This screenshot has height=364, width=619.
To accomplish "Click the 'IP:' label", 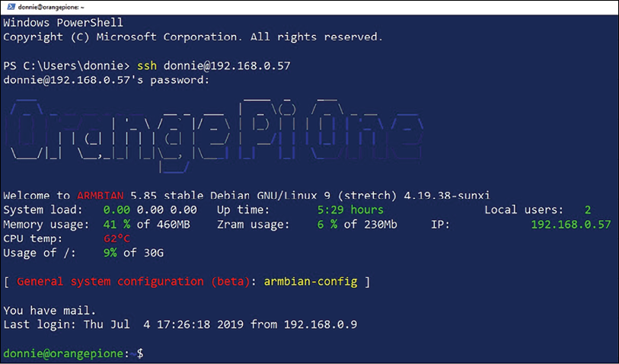I will tap(440, 224).
